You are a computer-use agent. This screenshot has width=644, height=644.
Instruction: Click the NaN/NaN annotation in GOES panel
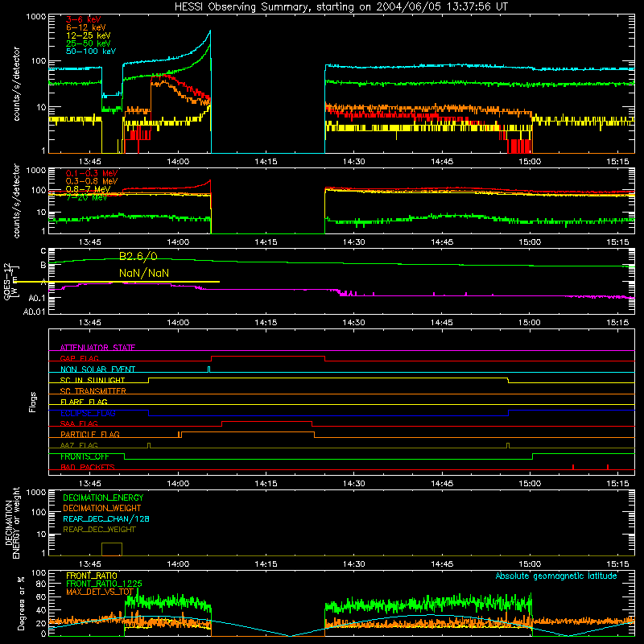pyautogui.click(x=144, y=273)
